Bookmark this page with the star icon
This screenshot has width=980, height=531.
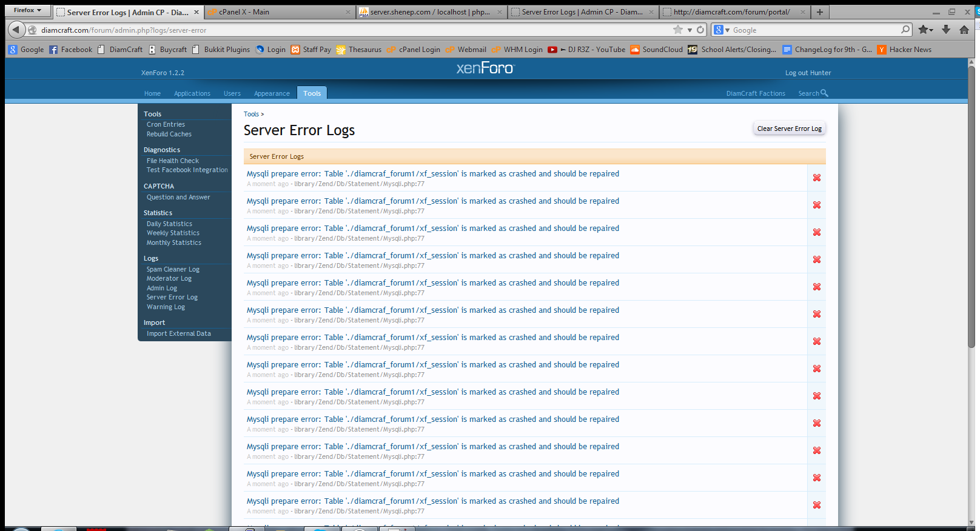tap(677, 30)
